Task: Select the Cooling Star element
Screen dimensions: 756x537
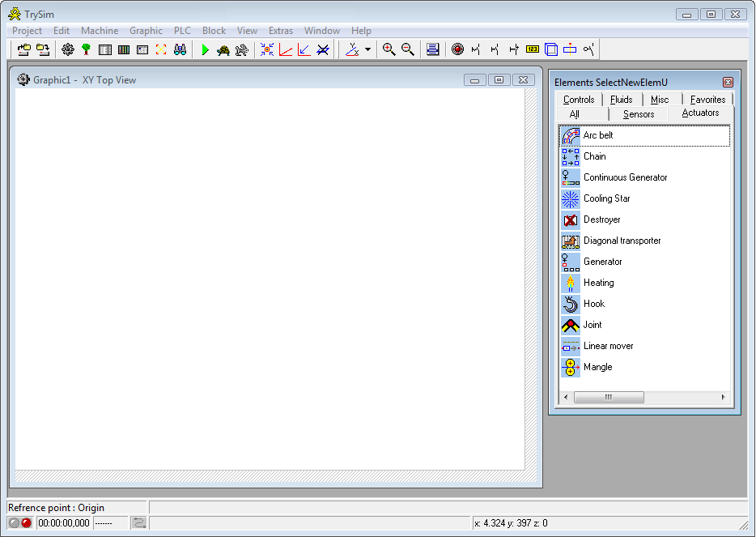Action: (x=606, y=198)
